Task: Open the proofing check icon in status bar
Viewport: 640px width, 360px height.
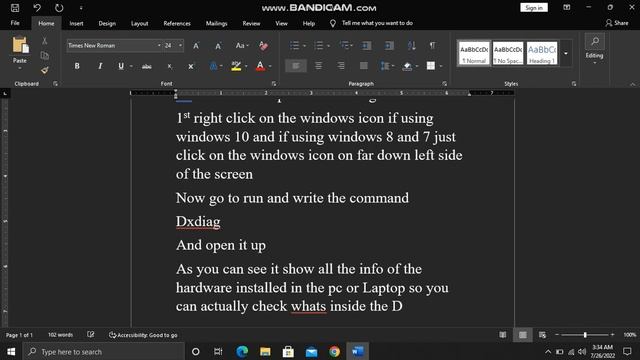Action: [x=91, y=335]
